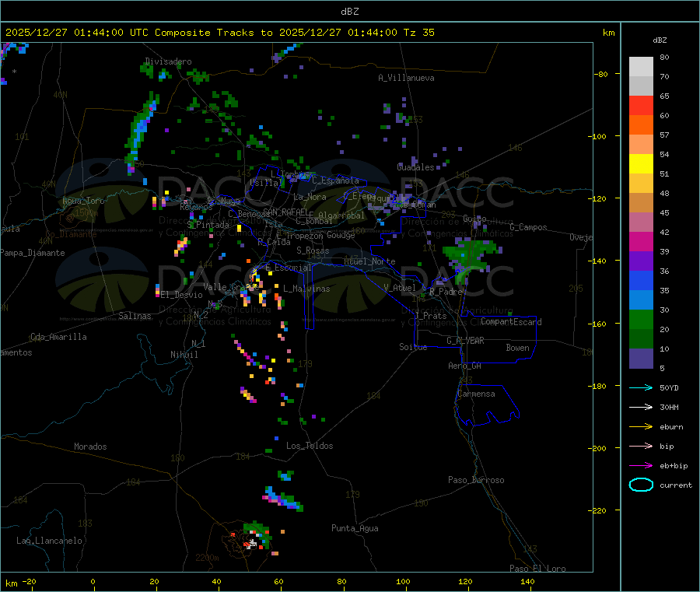
Task: Click the Guadales map label
Action: click(x=415, y=167)
